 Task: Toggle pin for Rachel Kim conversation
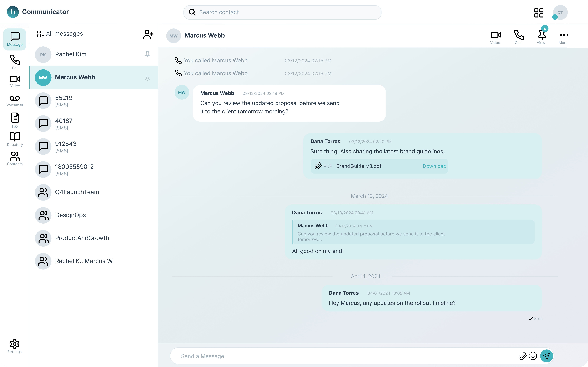147,54
